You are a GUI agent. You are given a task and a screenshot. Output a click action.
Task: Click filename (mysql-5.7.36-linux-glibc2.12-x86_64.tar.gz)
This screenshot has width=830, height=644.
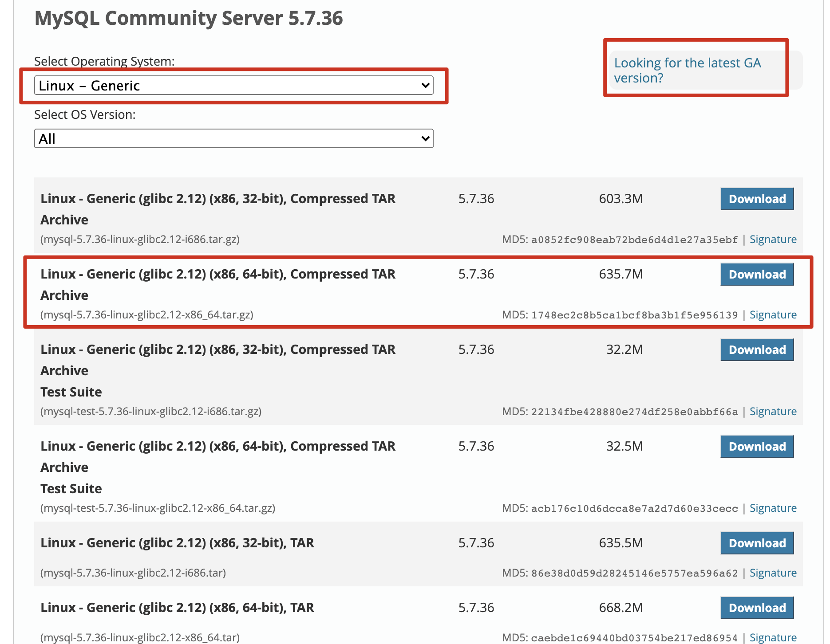pyautogui.click(x=147, y=315)
